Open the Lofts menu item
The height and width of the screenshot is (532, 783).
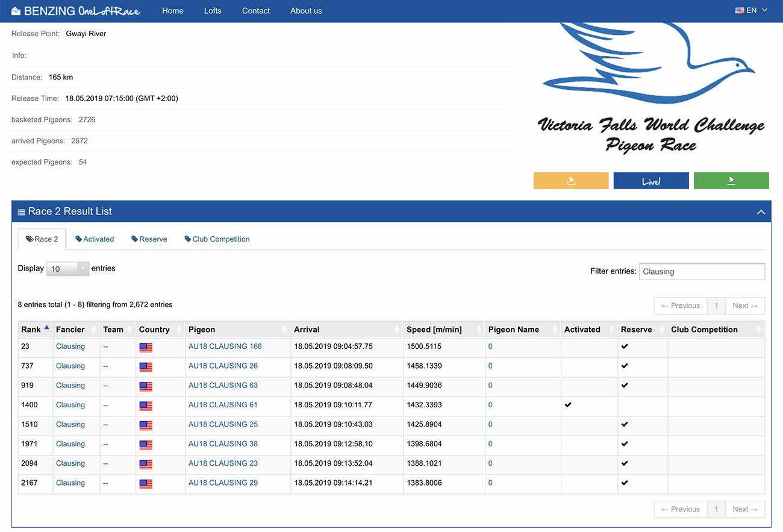[213, 11]
